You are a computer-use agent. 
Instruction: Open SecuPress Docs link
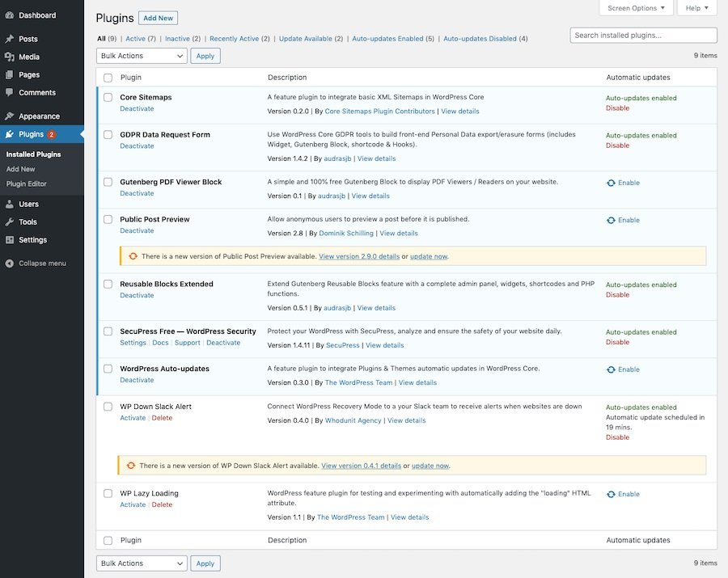coord(160,342)
